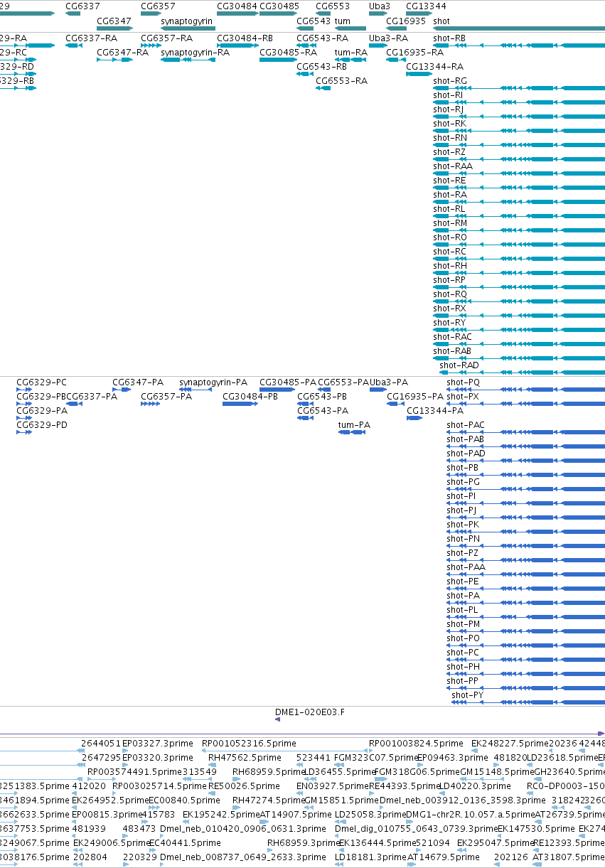The image size is (605, 868).
Task: Click transcript CG6553-RA label
Action: coord(341,81)
